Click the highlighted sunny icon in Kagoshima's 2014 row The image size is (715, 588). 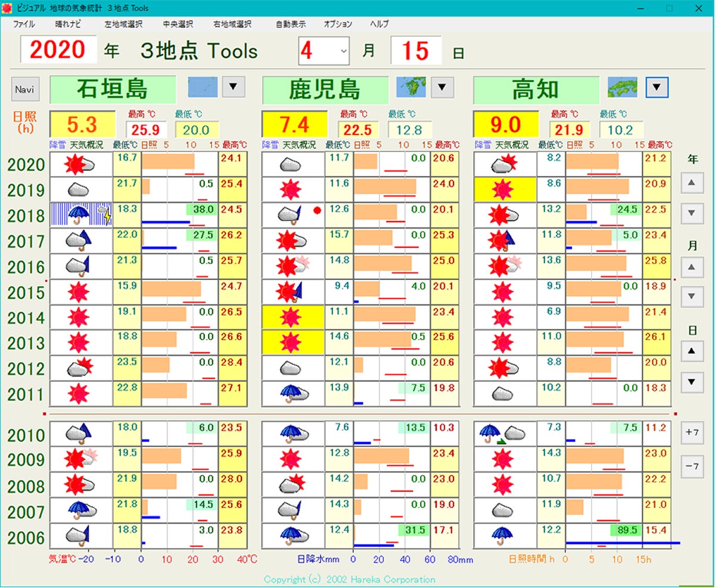tap(291, 318)
